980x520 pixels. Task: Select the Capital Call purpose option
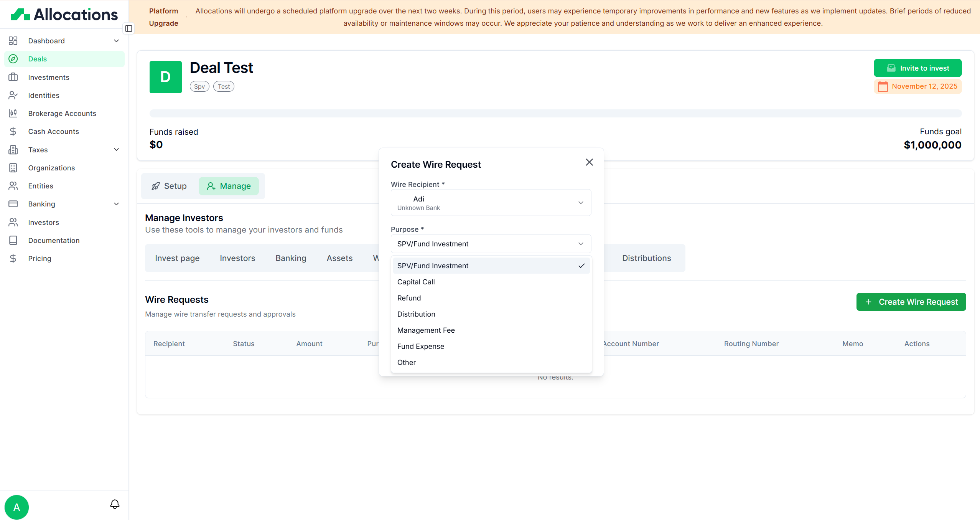click(x=416, y=282)
